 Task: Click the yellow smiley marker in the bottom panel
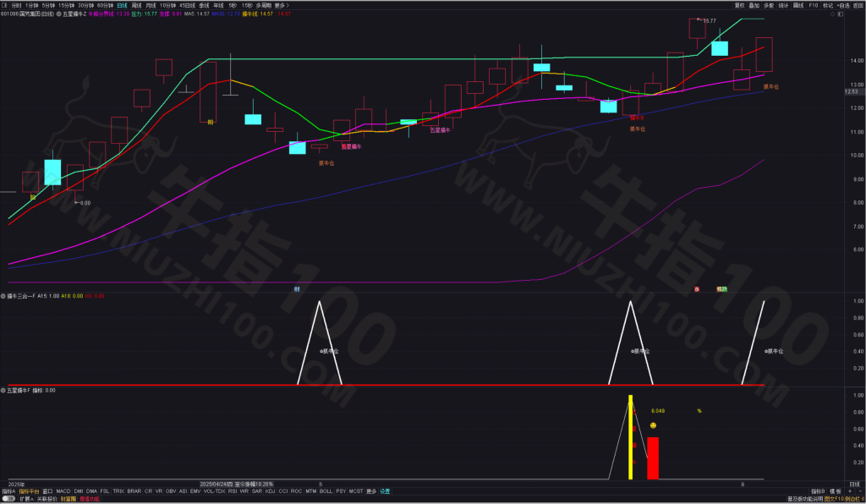[x=654, y=425]
